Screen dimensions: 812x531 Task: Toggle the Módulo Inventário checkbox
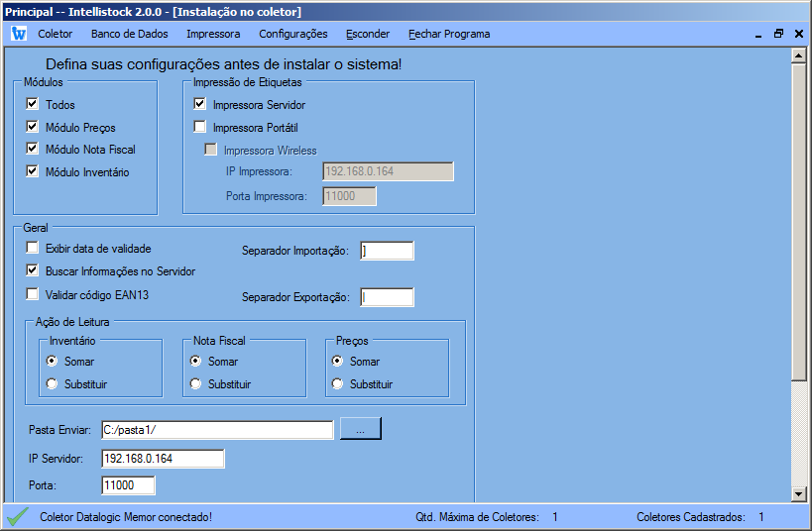[x=32, y=171]
